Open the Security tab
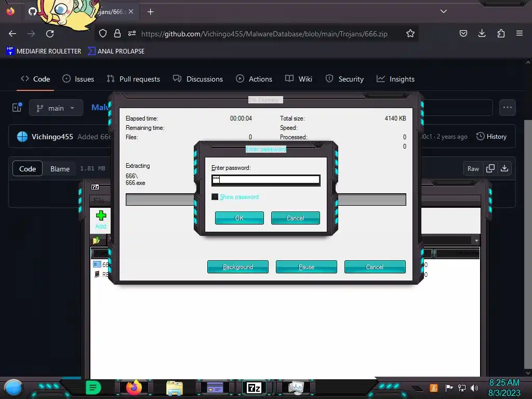Screen dimensions: 532x399 coord(344,79)
